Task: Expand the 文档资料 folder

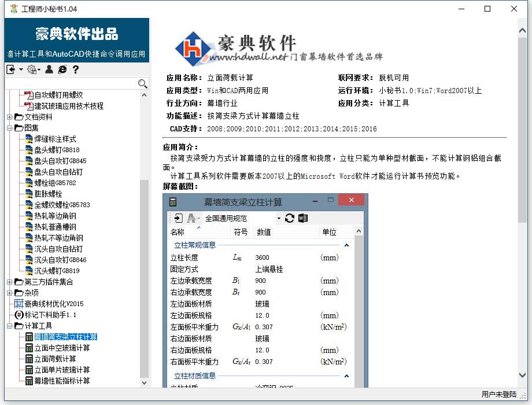Action: tap(9, 117)
